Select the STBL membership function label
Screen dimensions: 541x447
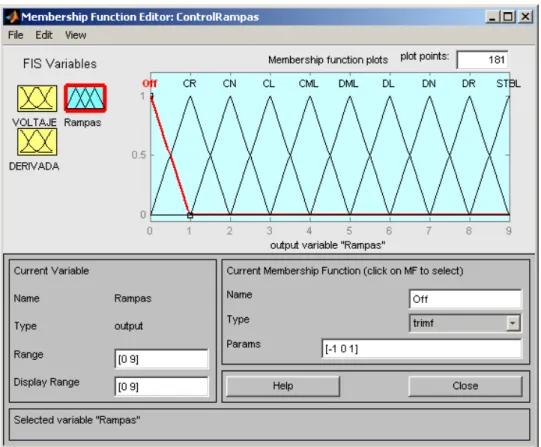pyautogui.click(x=508, y=83)
